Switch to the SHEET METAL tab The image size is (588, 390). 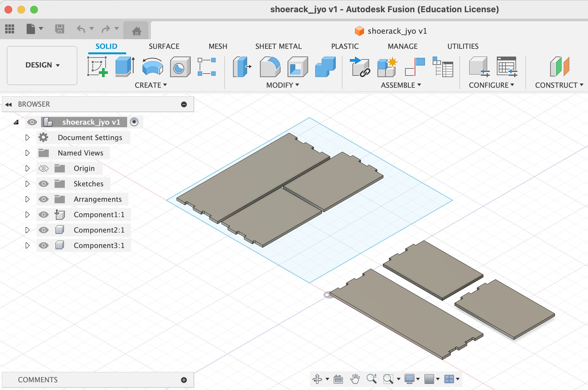278,46
